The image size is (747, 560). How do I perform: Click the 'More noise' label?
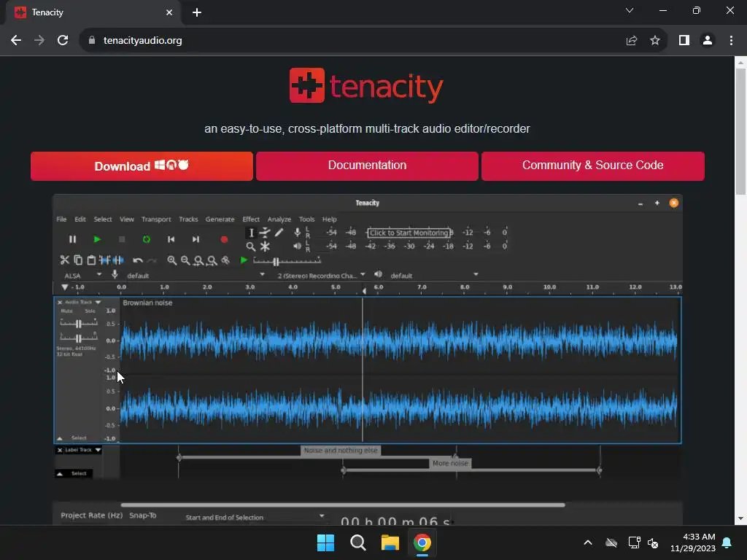(x=450, y=463)
